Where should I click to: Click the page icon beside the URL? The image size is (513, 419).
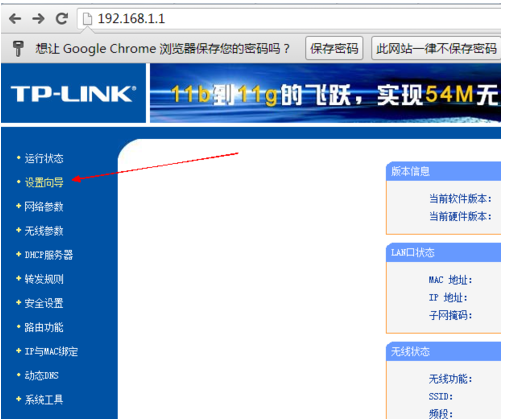87,19
